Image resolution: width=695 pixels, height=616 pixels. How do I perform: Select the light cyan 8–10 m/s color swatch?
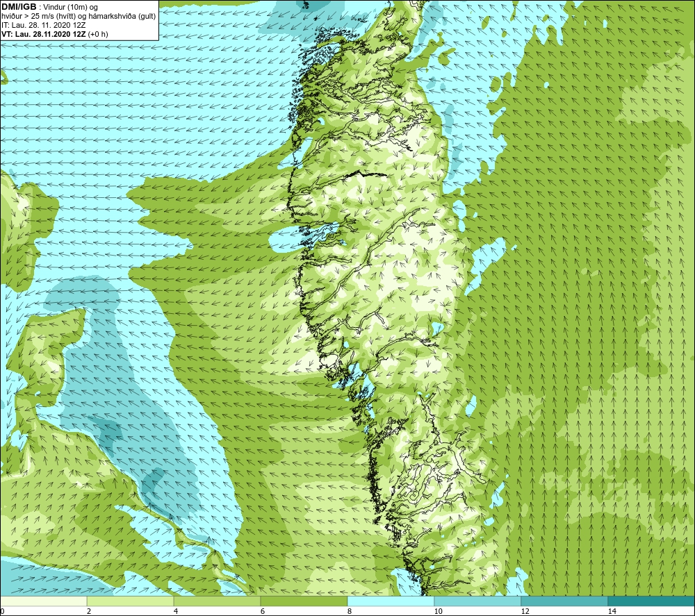(x=391, y=601)
